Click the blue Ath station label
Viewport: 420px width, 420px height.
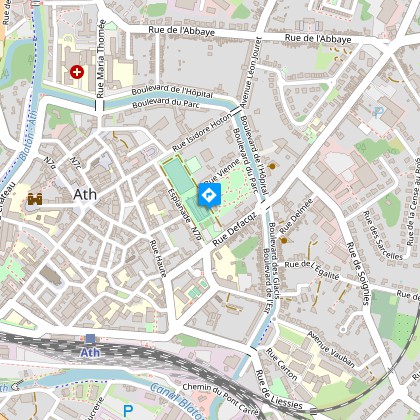[90, 352]
